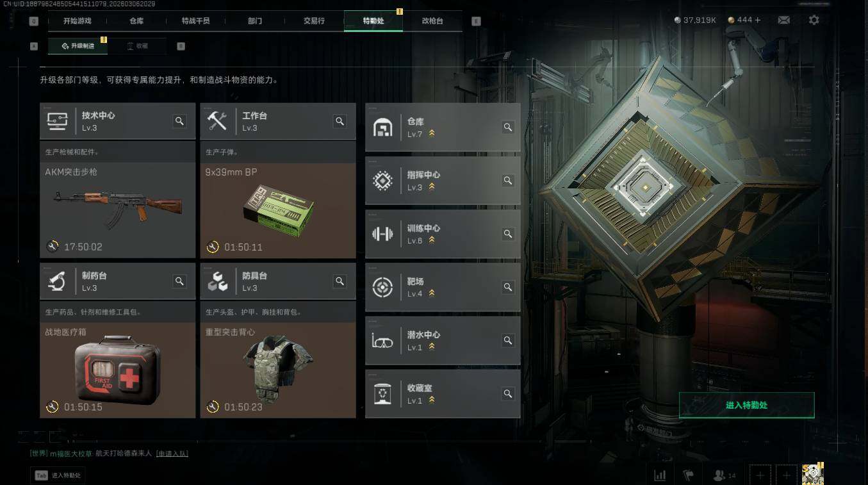Expand the 潜水中心 Lv.1 row
868x485 pixels.
tap(443, 340)
